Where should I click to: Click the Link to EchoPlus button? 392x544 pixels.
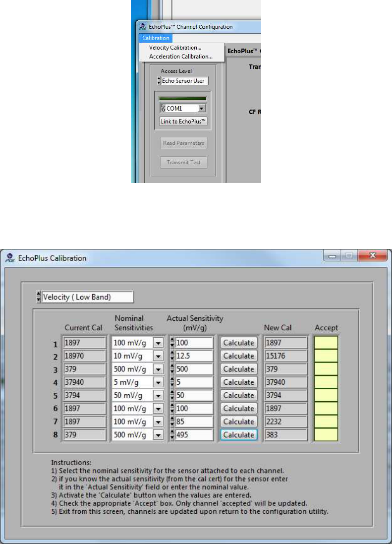183,121
